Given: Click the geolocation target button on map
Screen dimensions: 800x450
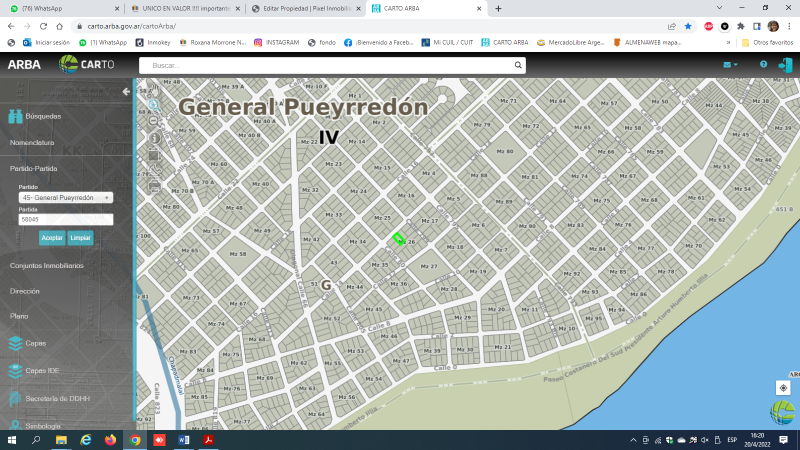Looking at the screenshot, I should coord(783,388).
